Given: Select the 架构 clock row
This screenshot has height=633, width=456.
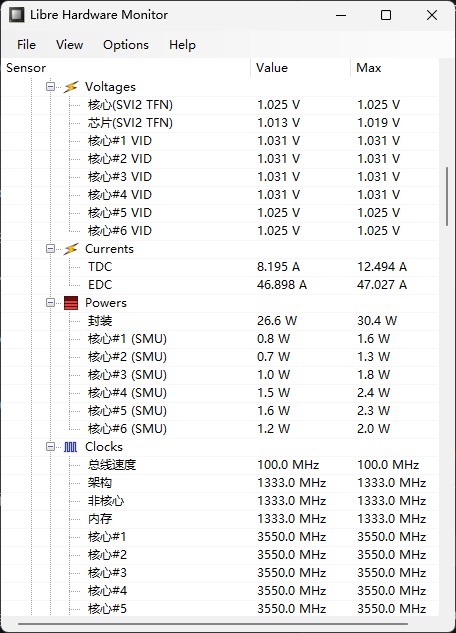Looking at the screenshot, I should (x=220, y=483).
